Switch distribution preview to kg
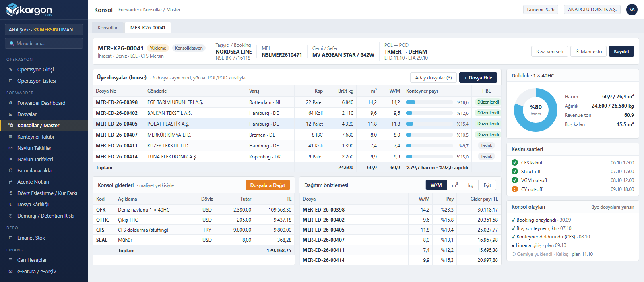 (471, 185)
